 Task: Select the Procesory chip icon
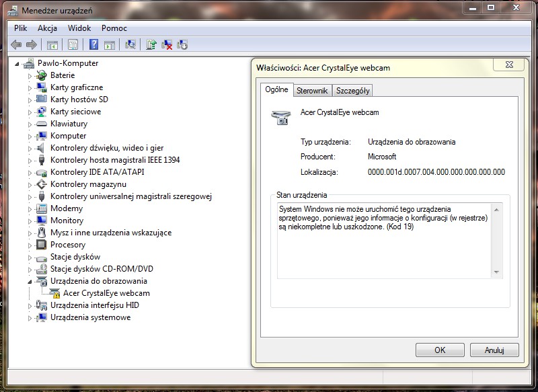42,245
